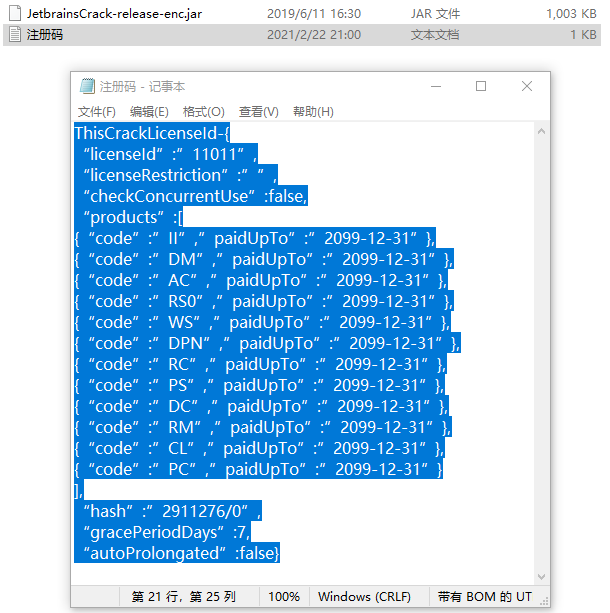Click the text document icon for 注册码
Image resolution: width=610 pixels, height=613 pixels.
pyautogui.click(x=15, y=34)
